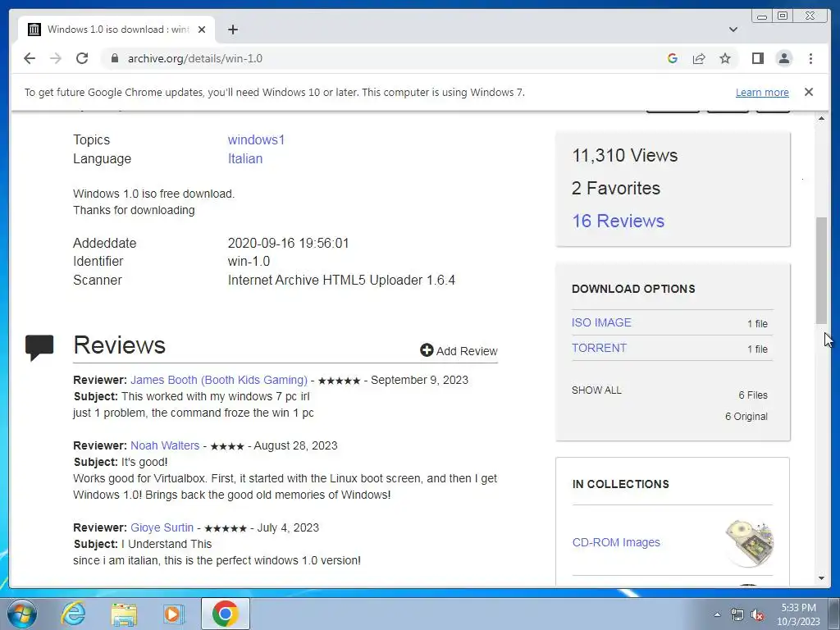Screen dimensions: 840x630
Task: Close the Windows 1.0 iso download tab
Action: (202, 30)
